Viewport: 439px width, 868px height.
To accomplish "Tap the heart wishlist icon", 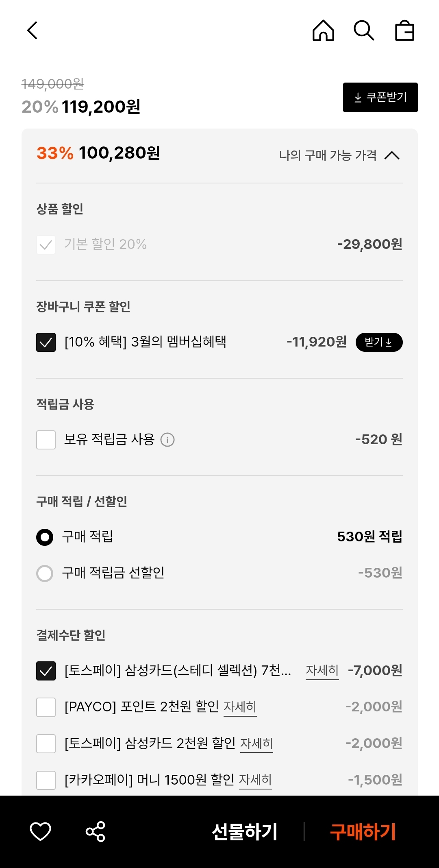I will [x=40, y=831].
